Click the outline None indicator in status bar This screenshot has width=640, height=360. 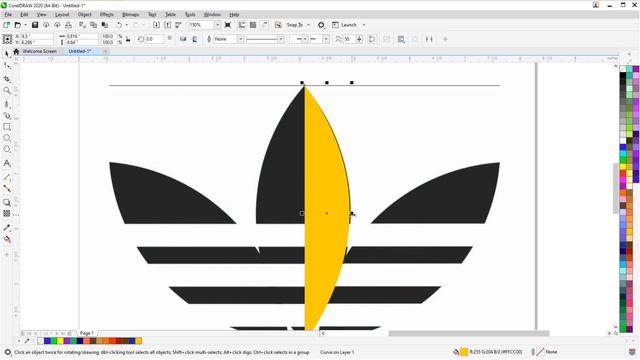(x=545, y=352)
